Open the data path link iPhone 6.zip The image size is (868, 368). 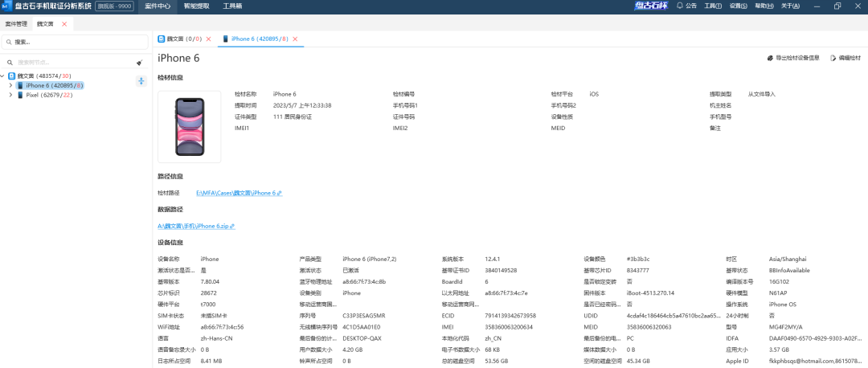[197, 226]
